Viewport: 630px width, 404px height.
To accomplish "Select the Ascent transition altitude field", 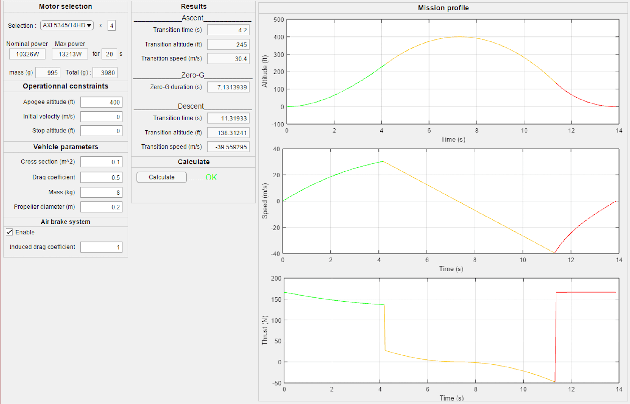I will (x=228, y=44).
